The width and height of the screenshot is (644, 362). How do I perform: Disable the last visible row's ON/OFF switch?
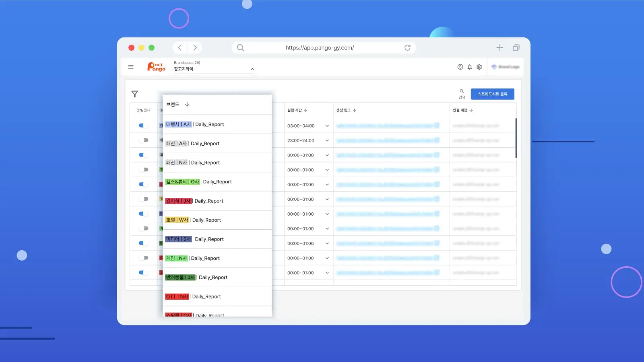click(x=143, y=273)
